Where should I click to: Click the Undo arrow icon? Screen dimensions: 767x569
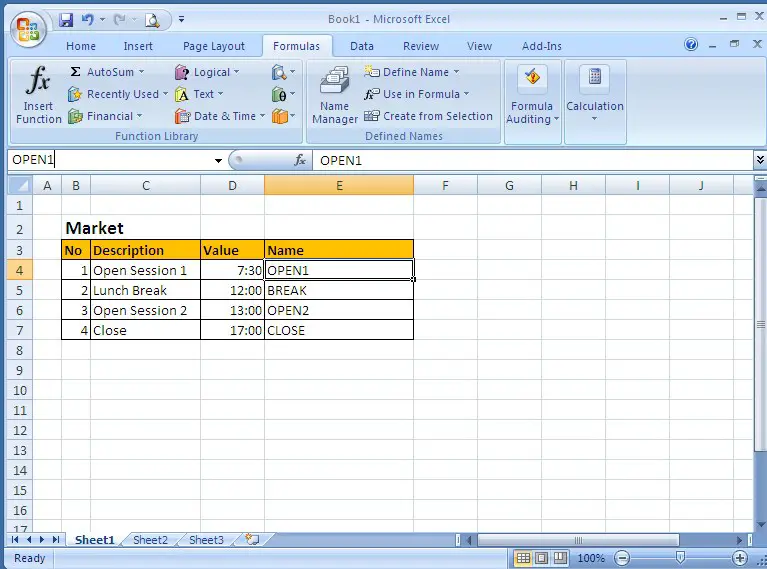(x=88, y=20)
